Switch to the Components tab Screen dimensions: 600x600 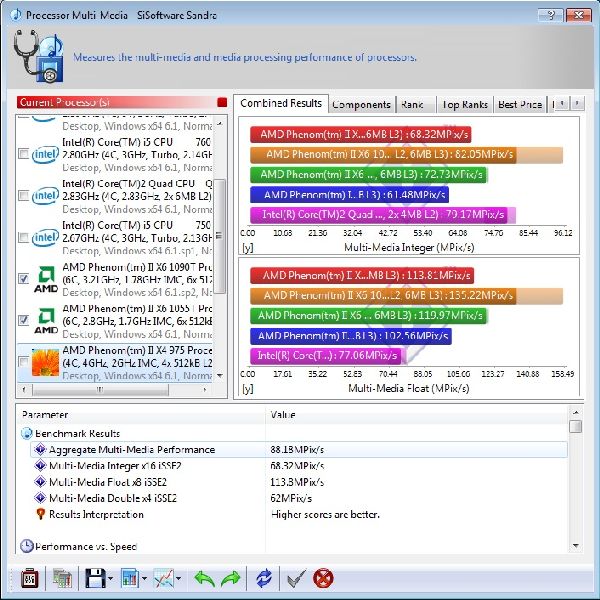[361, 104]
